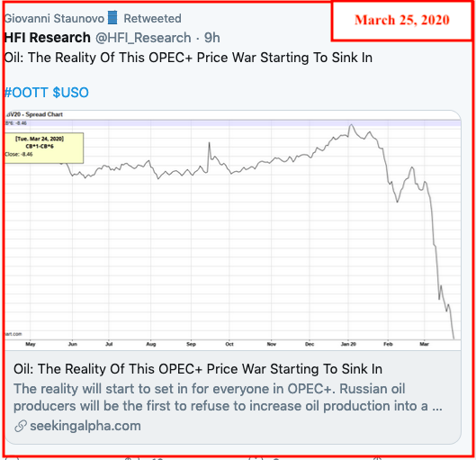Click the 'May' axis label on chart
This screenshot has height=460, width=476.
pyautogui.click(x=31, y=344)
